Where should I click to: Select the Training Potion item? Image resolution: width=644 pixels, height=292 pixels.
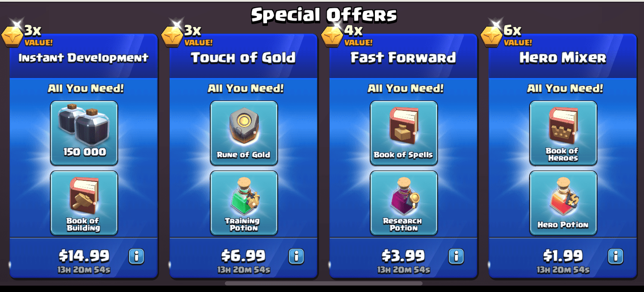tap(244, 203)
